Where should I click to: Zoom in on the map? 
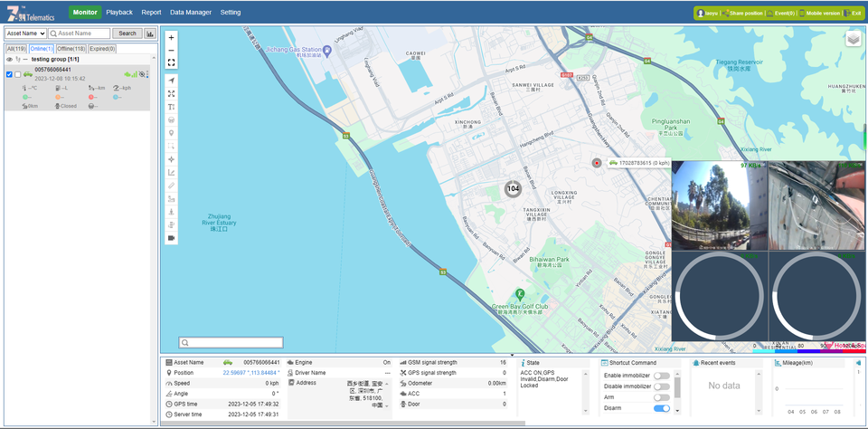click(171, 38)
